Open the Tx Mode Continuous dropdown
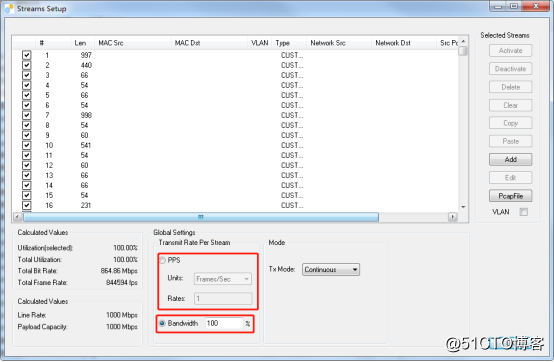This screenshot has width=554, height=362. 331,269
